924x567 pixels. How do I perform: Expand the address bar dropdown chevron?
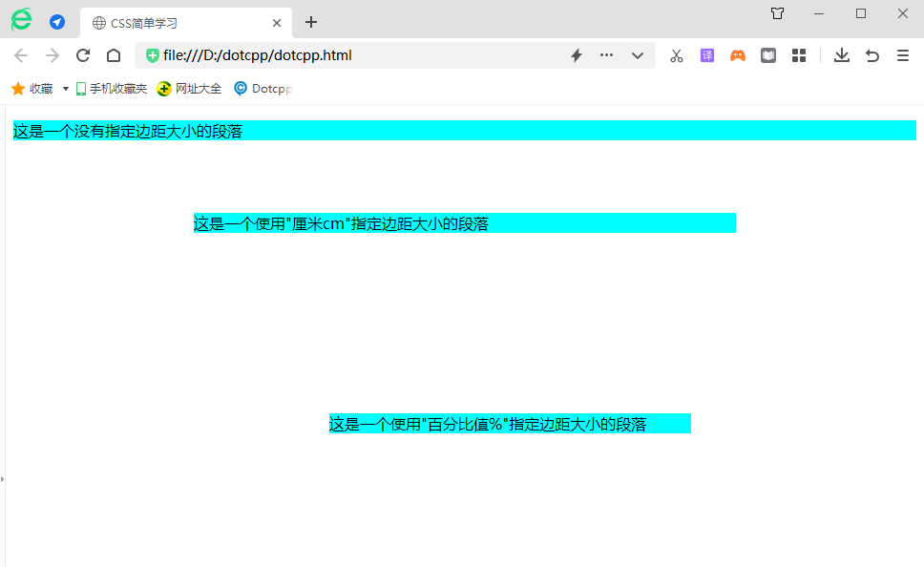coord(638,55)
